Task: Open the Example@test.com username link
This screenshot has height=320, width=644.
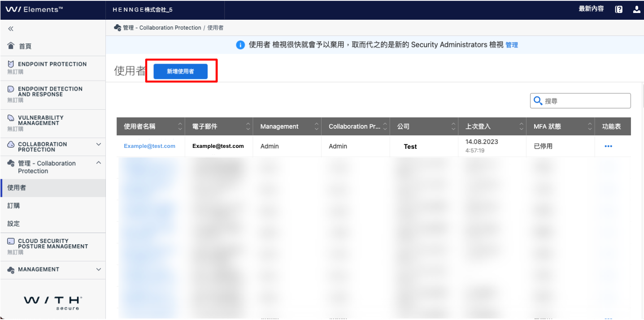Action: click(149, 146)
